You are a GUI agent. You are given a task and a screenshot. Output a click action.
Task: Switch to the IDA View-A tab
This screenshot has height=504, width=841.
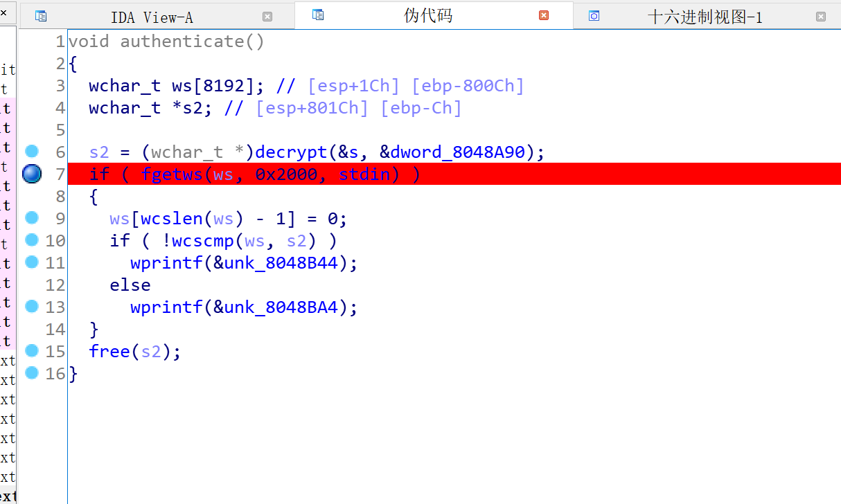click(x=152, y=15)
